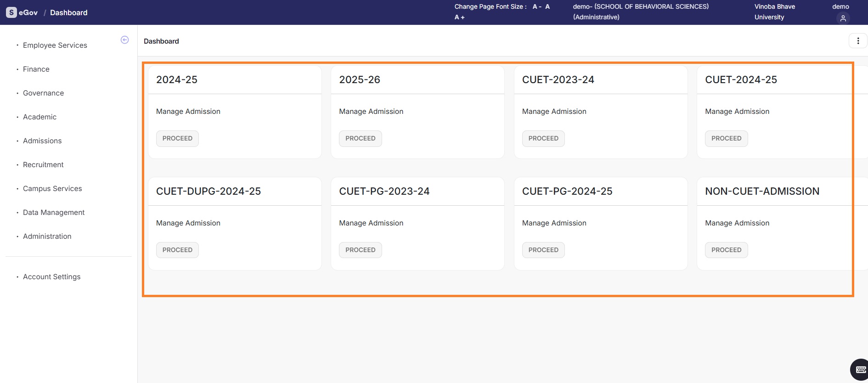Click the keyboard icon at bottom right
Viewport: 868px width, 383px height.
pyautogui.click(x=860, y=370)
